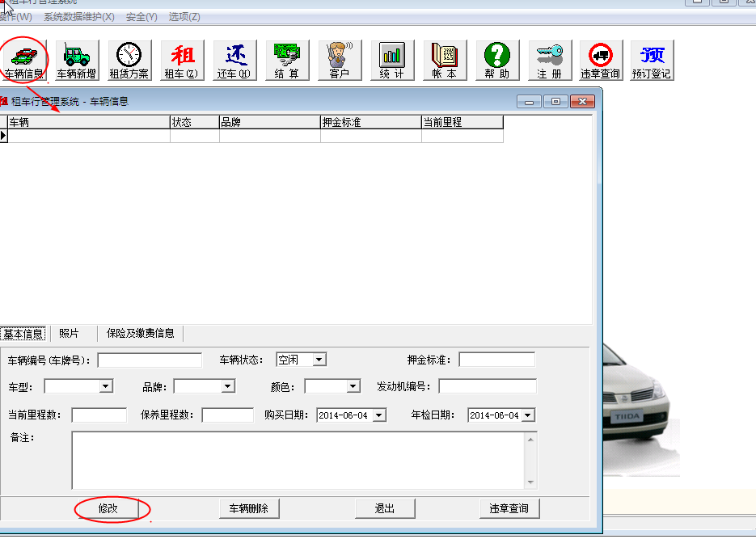This screenshot has width=756, height=539.
Task: Select the row indicator arrow in grid
Action: [x=3, y=136]
